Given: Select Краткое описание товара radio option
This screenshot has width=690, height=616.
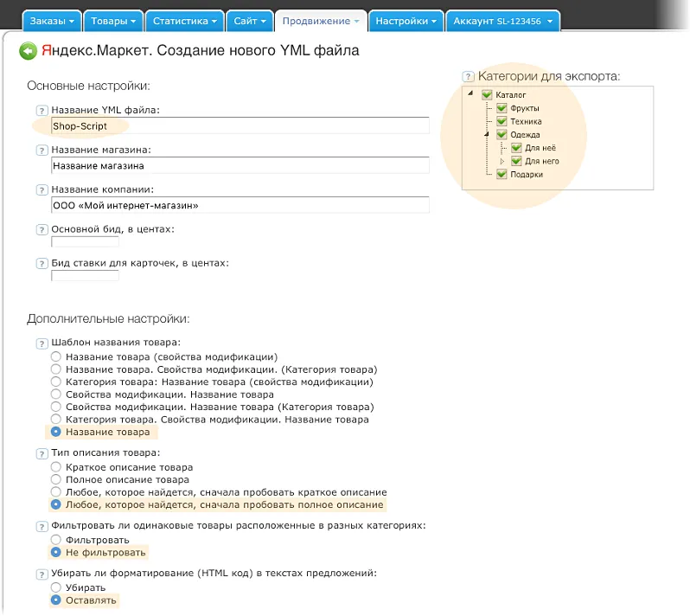Looking at the screenshot, I should (56, 467).
